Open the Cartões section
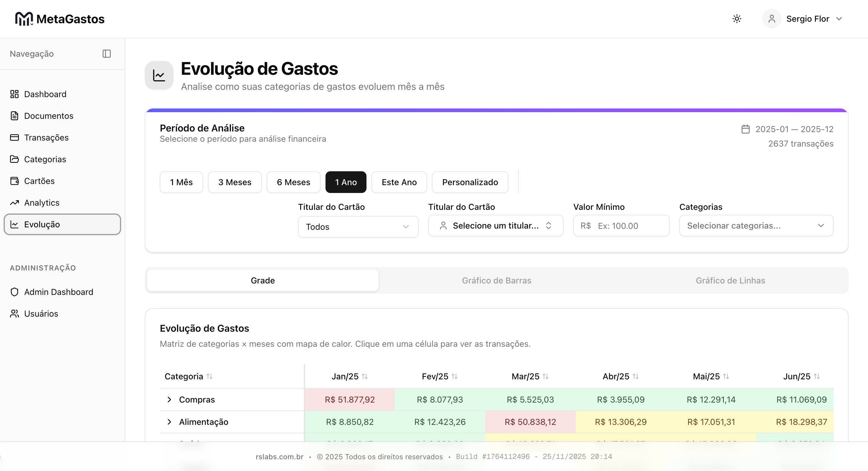 point(39,181)
